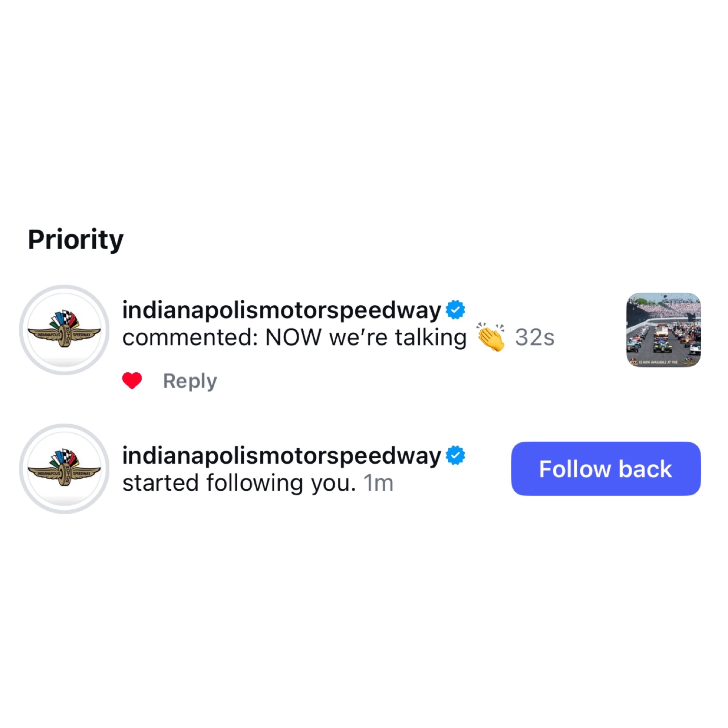Click the clapping hands emoji
The image size is (728, 728).
click(491, 337)
